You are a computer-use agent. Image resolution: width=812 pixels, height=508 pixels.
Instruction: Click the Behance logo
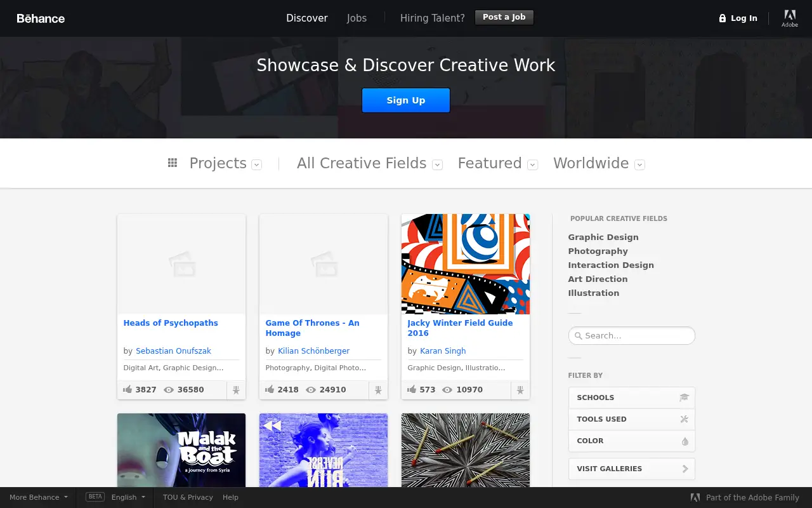(41, 18)
